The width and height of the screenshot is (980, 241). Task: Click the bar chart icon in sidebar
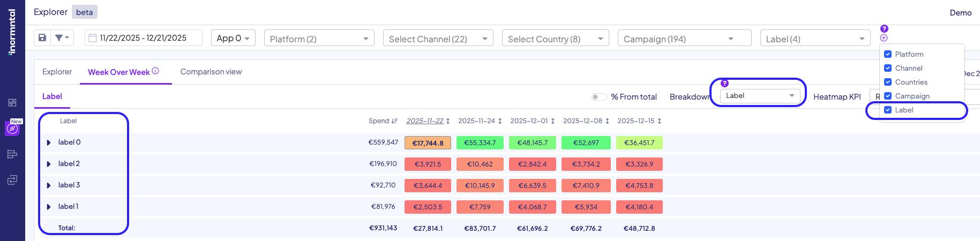[x=12, y=155]
